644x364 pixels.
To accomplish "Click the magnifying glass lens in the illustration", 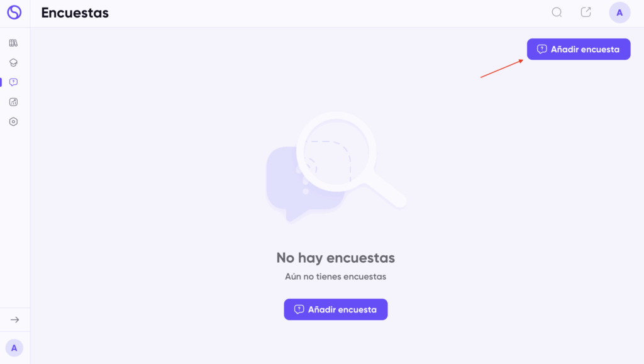I will click(337, 151).
